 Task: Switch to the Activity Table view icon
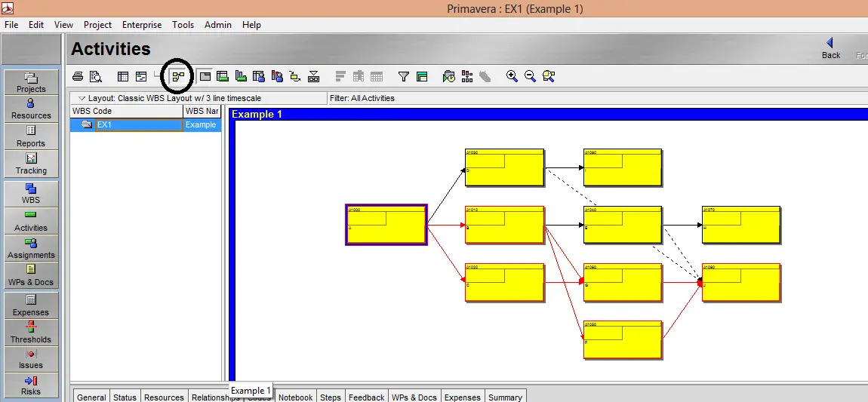click(x=123, y=77)
